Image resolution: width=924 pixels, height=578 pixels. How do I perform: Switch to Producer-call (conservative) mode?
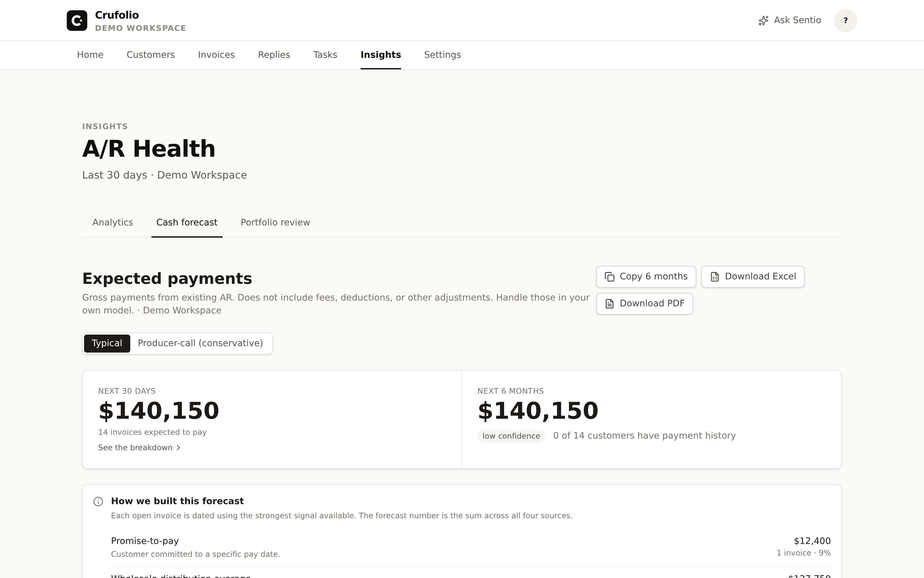point(201,343)
